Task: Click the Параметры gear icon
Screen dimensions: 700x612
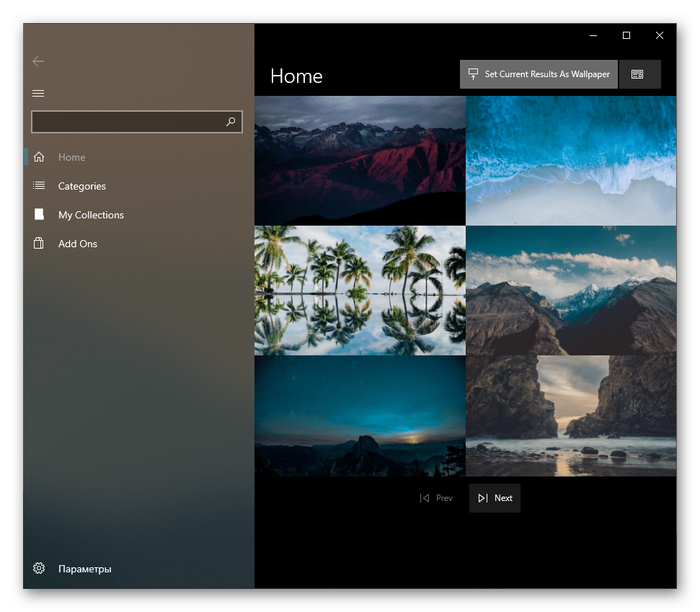Action: [39, 569]
